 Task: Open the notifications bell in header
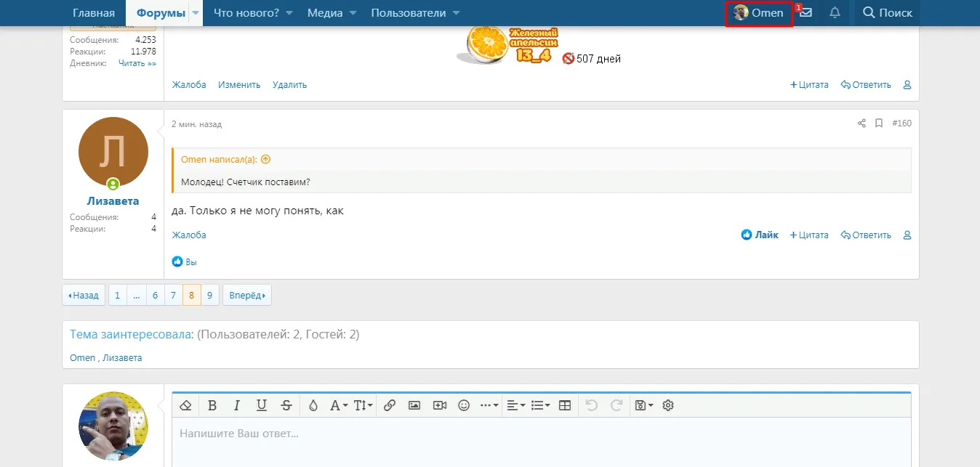click(x=835, y=13)
